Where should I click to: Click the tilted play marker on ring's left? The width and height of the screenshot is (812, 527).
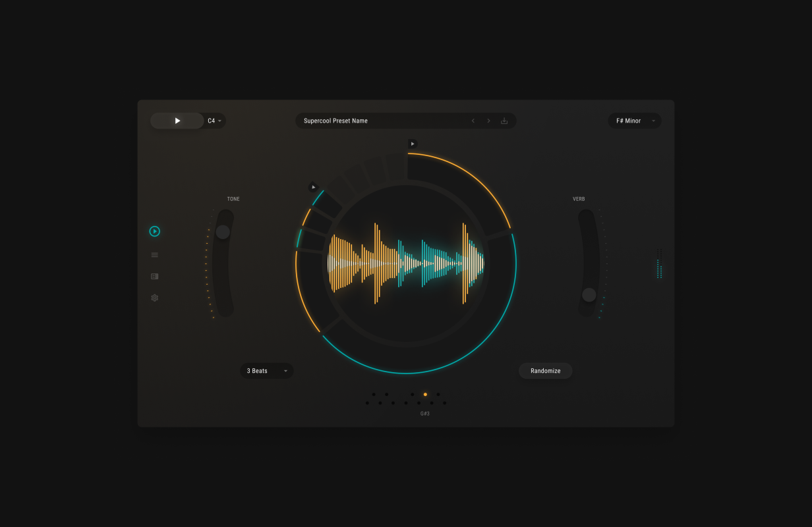click(313, 187)
